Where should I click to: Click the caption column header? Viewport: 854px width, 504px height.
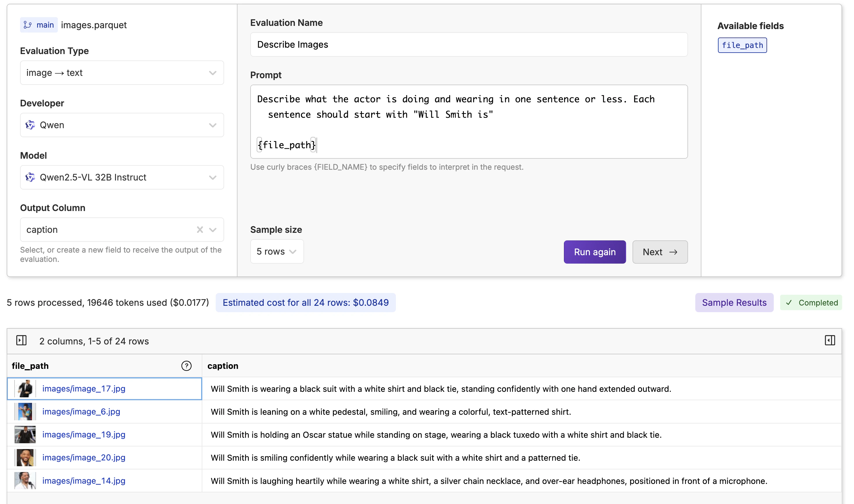(x=223, y=366)
